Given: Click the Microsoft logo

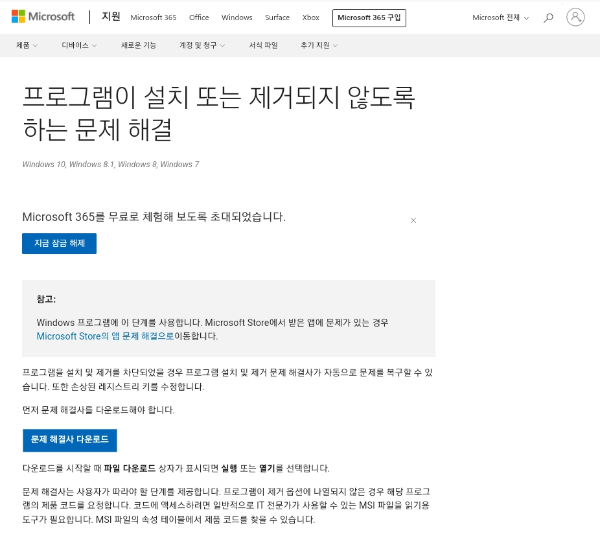Looking at the screenshot, I should click(43, 16).
